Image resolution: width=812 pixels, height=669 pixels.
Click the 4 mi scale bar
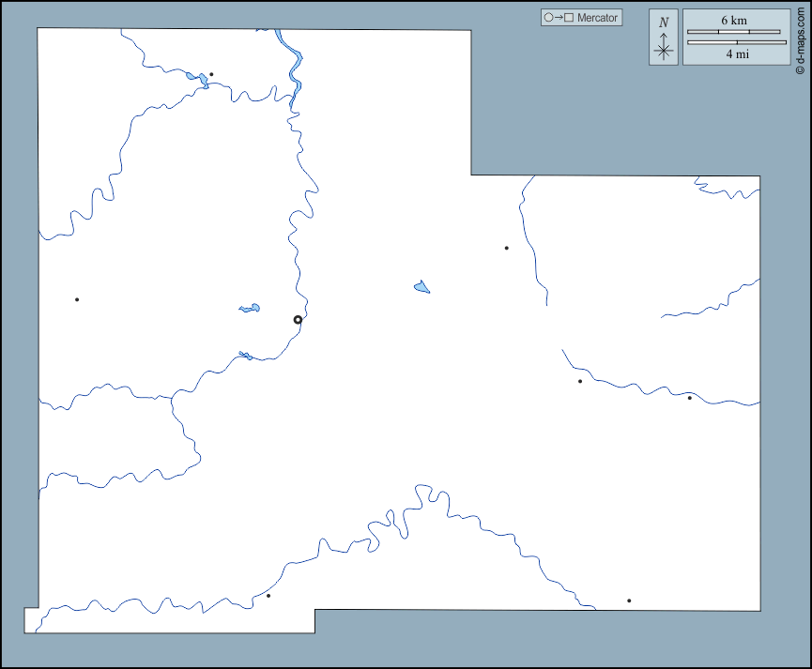click(737, 42)
